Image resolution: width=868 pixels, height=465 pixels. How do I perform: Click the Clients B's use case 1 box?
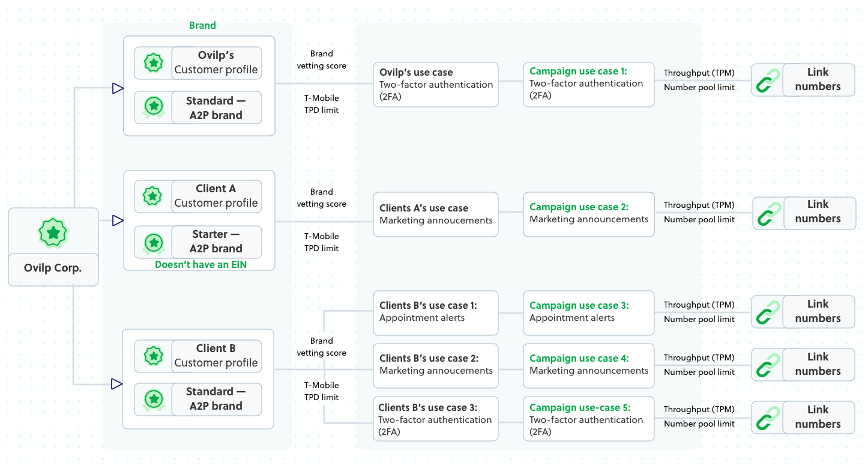pos(435,312)
